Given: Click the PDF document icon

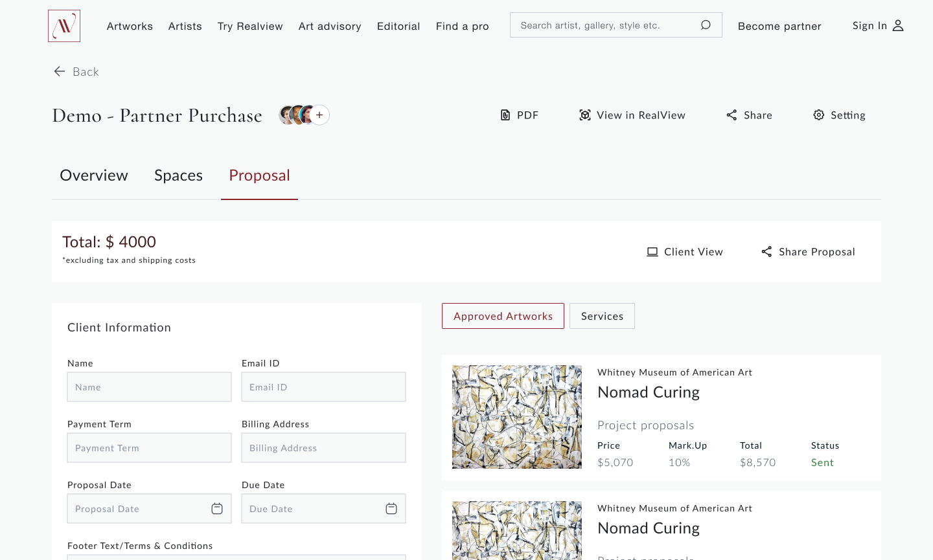Looking at the screenshot, I should coord(505,115).
